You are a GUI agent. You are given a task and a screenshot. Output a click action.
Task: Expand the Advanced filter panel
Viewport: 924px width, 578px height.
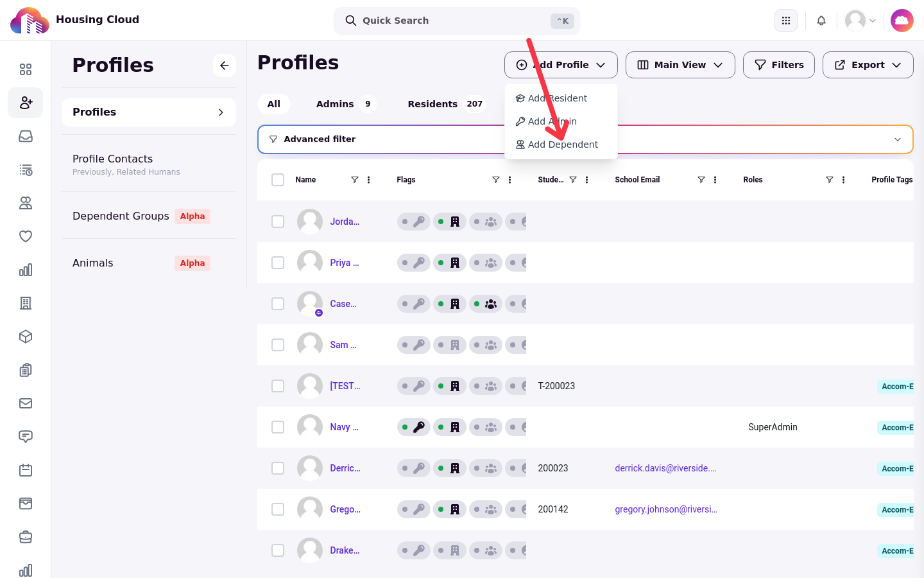click(x=585, y=139)
